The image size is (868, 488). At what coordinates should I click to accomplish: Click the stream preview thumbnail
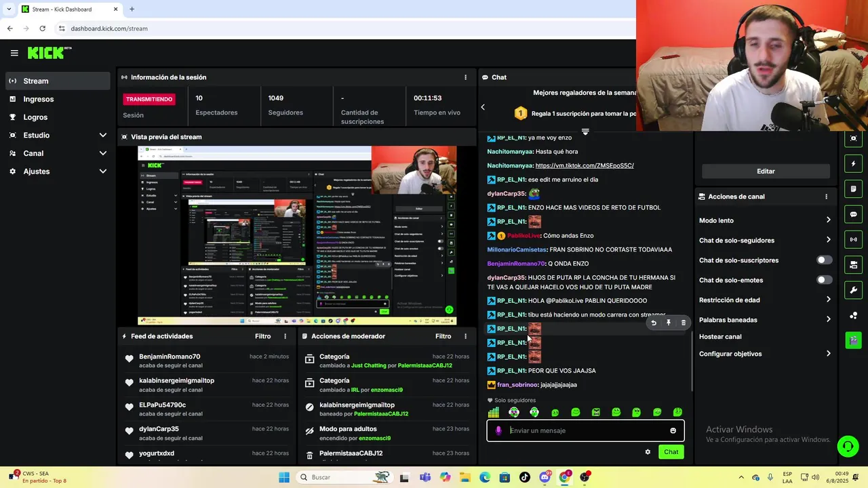click(297, 235)
